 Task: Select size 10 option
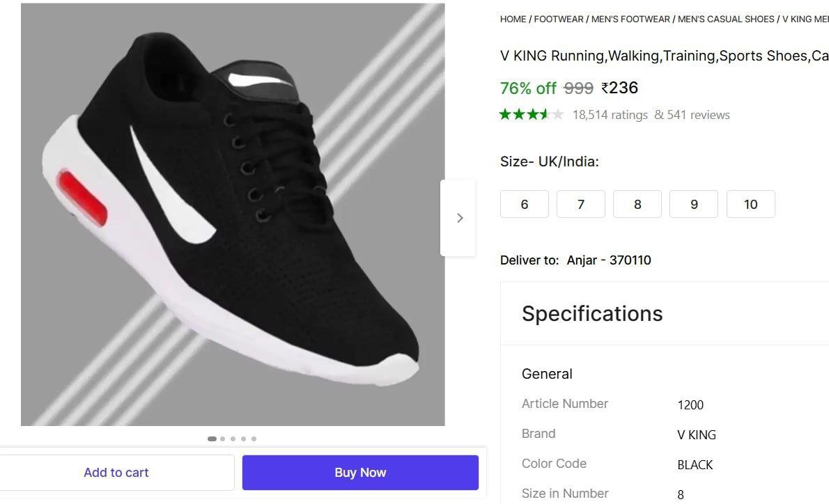pyautogui.click(x=750, y=204)
